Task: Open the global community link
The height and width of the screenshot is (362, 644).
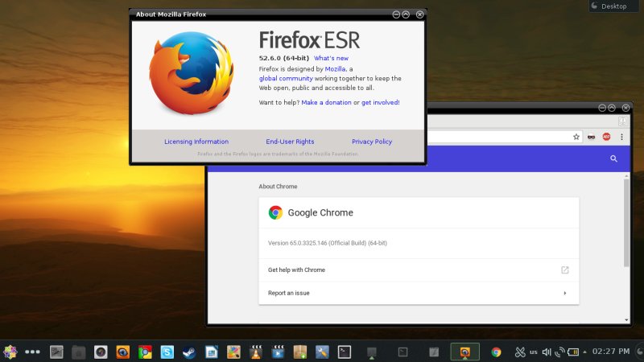Action: (x=286, y=78)
